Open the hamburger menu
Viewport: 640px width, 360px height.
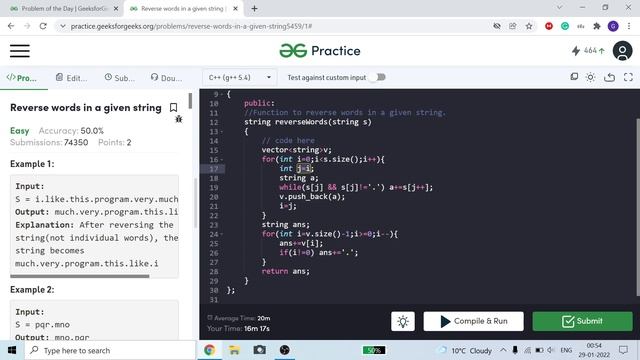[x=20, y=51]
